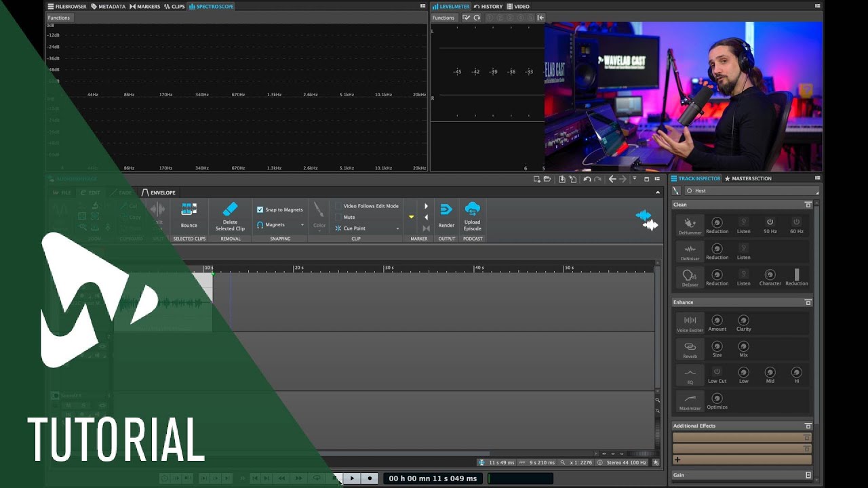Screen dimensions: 868x488
Task: Click the reset icon in Level Meter toolbar
Action: point(477,18)
